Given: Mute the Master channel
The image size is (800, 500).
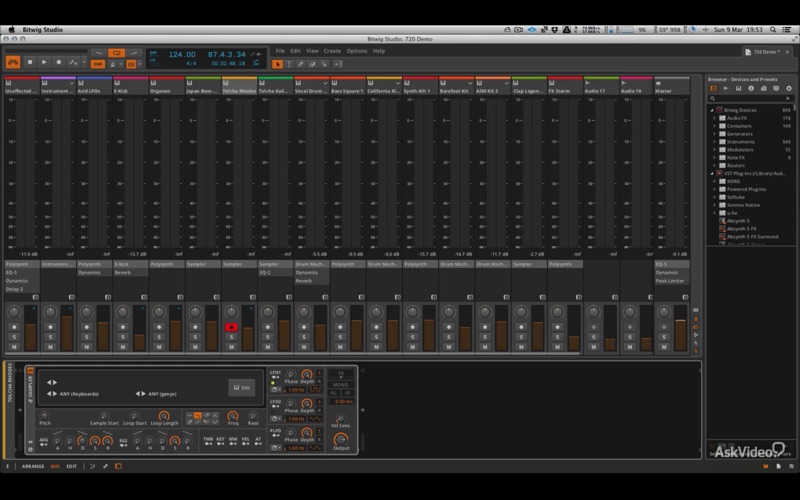Looking at the screenshot, I should [664, 347].
